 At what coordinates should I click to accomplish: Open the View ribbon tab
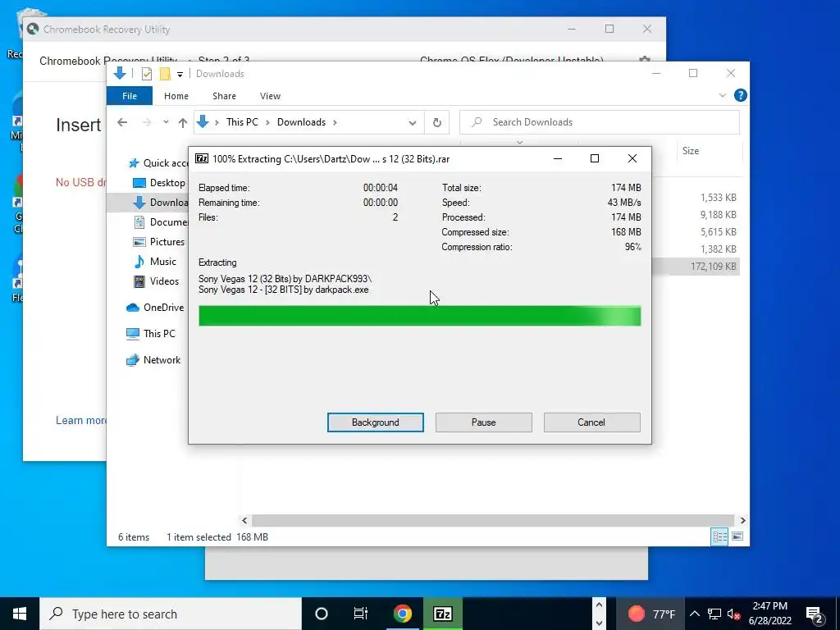270,96
